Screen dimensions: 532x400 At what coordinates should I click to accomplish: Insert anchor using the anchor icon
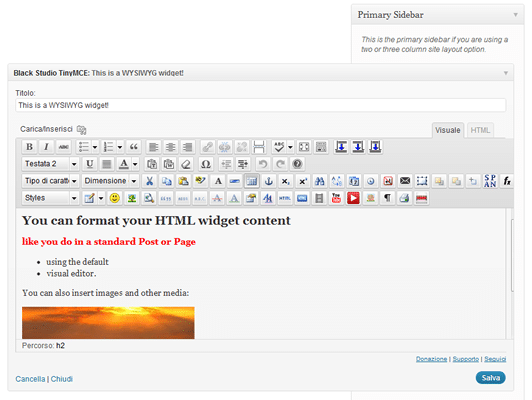pyautogui.click(x=268, y=181)
